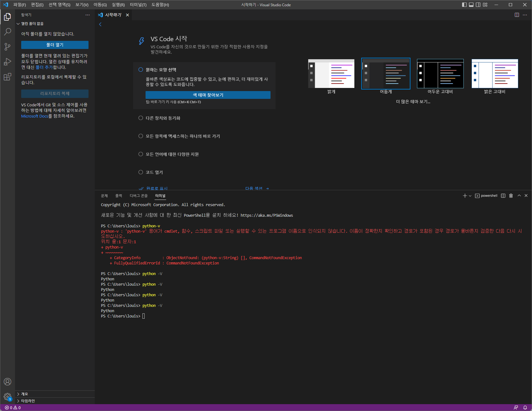Create a new terminal with plus icon

point(465,196)
